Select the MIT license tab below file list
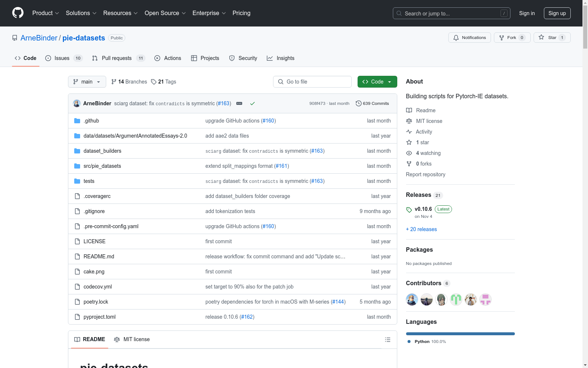 click(x=132, y=339)
